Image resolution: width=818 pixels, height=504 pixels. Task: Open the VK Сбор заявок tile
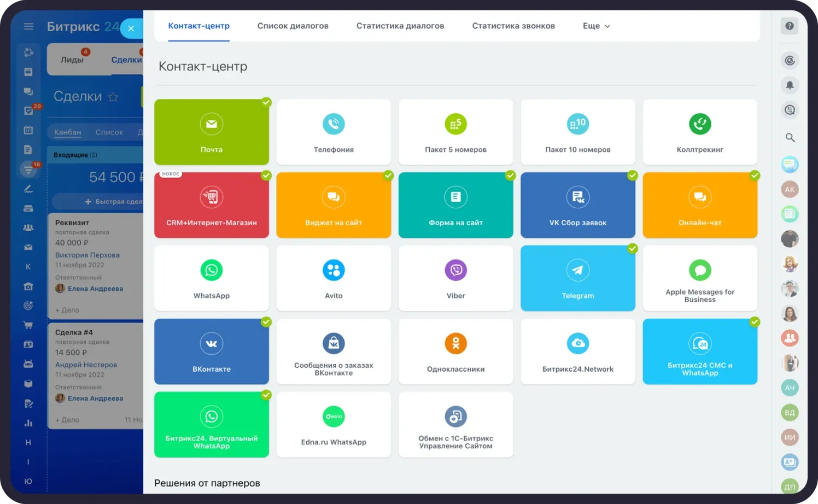coord(578,205)
